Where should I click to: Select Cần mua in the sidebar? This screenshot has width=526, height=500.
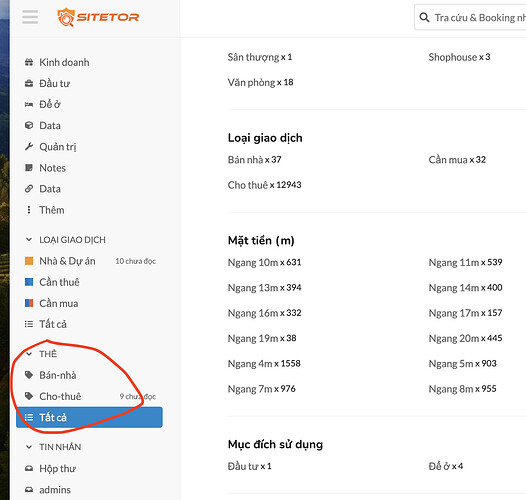(59, 303)
